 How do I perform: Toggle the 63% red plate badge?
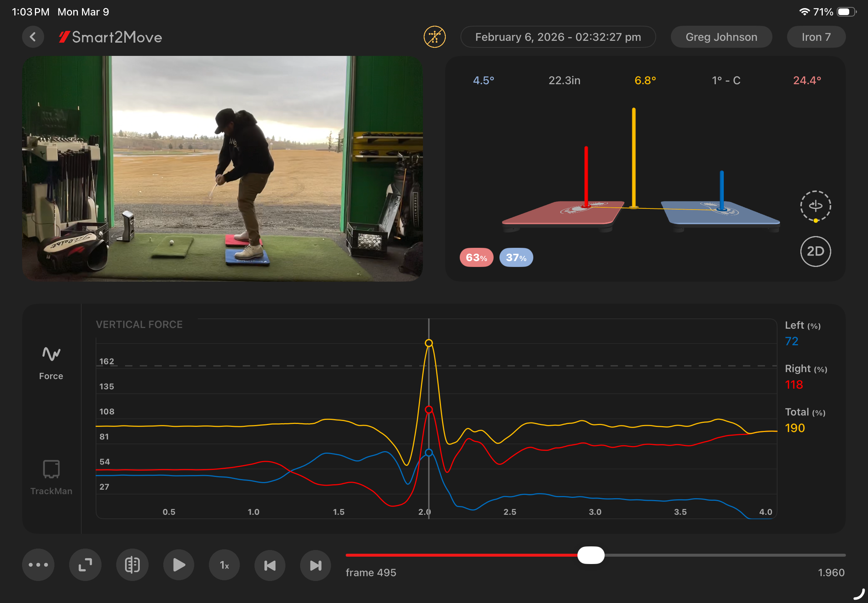[x=476, y=258]
